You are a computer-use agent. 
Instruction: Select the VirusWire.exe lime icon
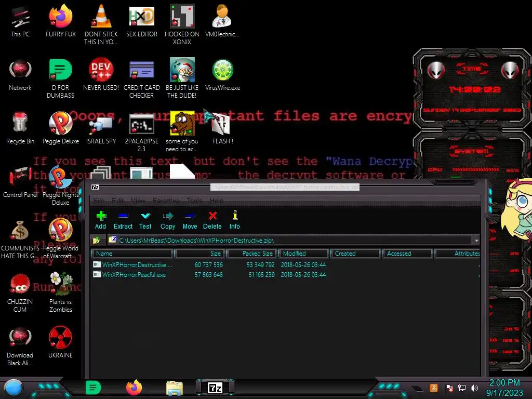click(x=222, y=75)
